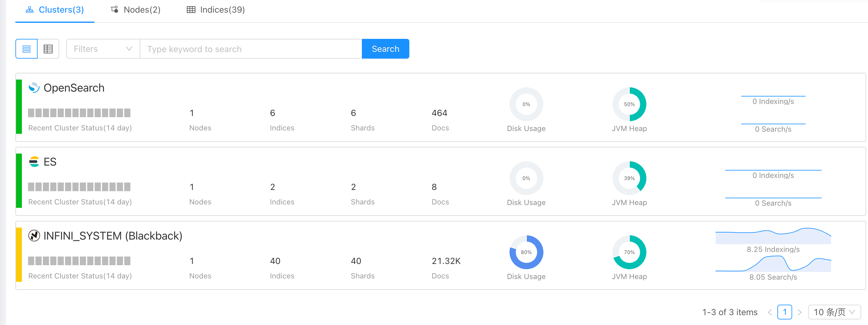Click OpenSearch green health status stripe
This screenshot has height=325, width=868.
19,107
